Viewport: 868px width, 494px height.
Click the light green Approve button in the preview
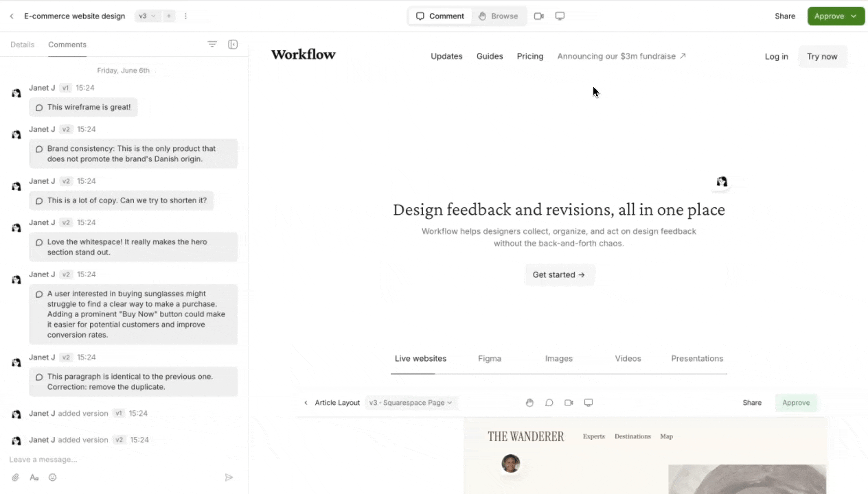[x=796, y=403]
